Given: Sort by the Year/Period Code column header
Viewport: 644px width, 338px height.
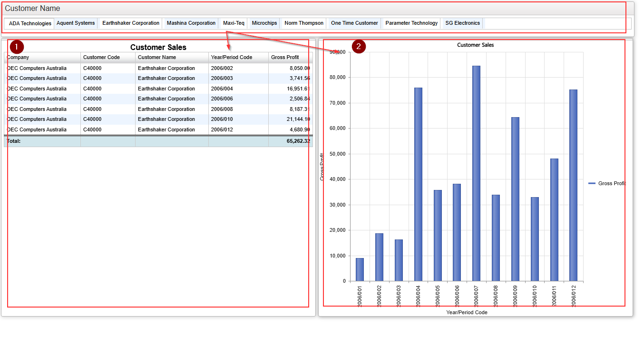Looking at the screenshot, I should 238,57.
